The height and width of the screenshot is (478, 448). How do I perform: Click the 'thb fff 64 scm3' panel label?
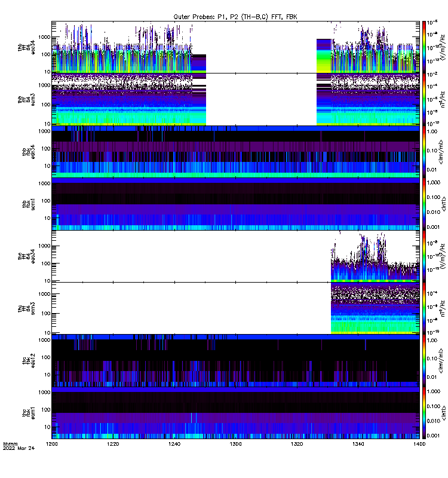pos(26,100)
